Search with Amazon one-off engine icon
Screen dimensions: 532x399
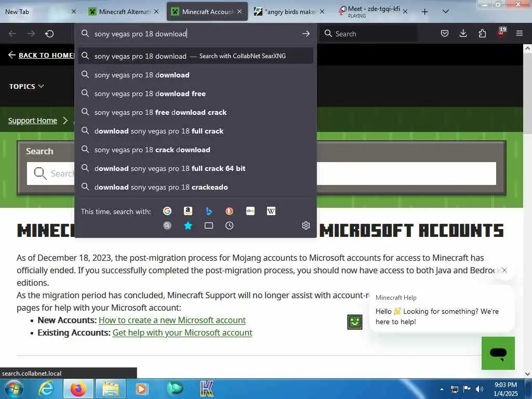pyautogui.click(x=188, y=211)
